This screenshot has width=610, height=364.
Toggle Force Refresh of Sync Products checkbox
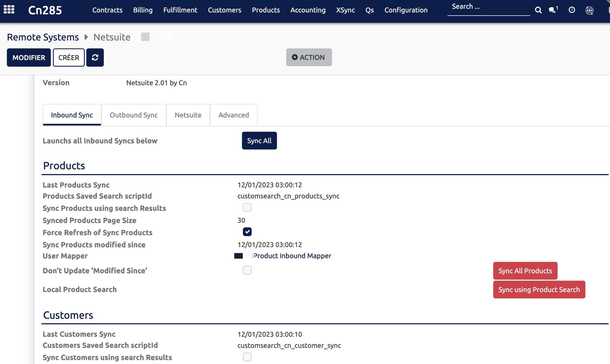tap(247, 232)
